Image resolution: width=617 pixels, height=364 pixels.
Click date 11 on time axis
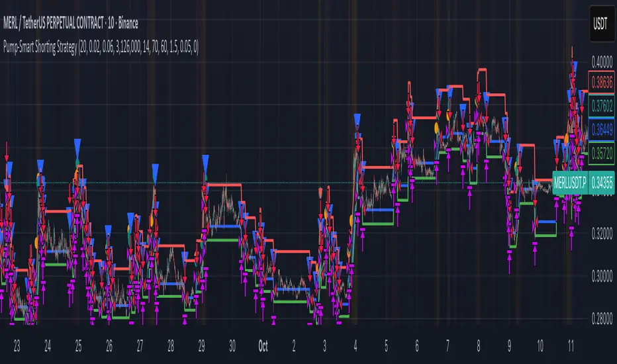571,346
